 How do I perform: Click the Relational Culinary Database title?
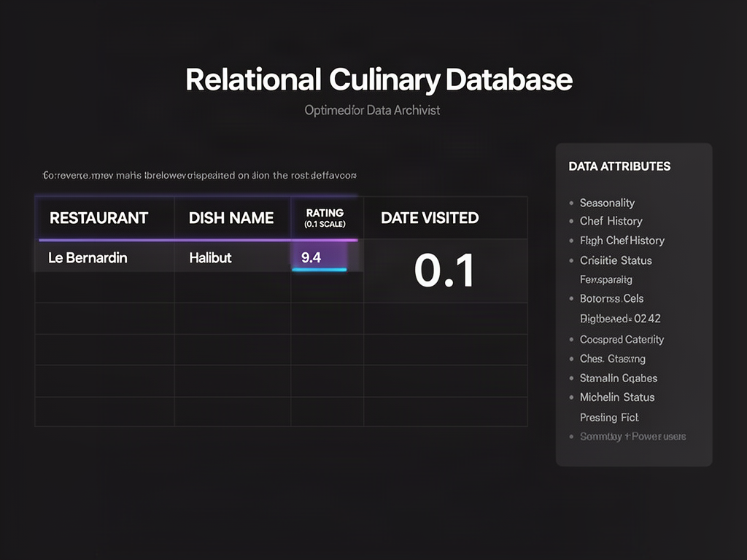tap(379, 79)
